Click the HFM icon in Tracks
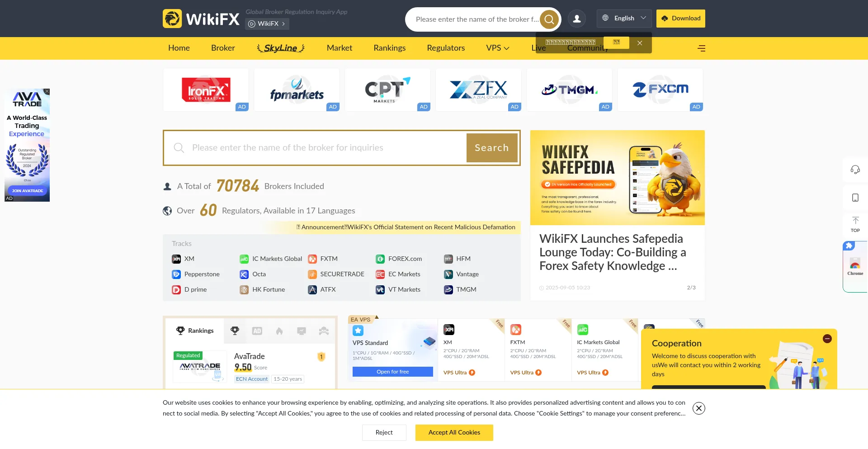Viewport: 868px width, 449px height. pos(448,259)
